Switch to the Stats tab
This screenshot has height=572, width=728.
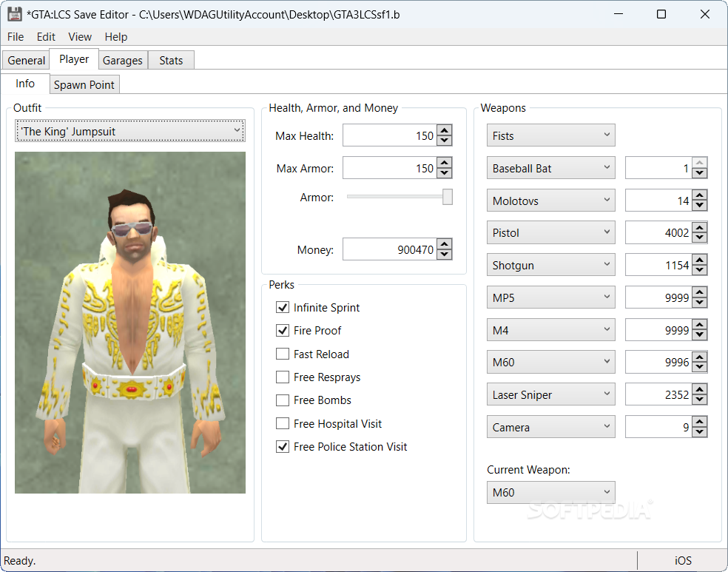point(171,61)
